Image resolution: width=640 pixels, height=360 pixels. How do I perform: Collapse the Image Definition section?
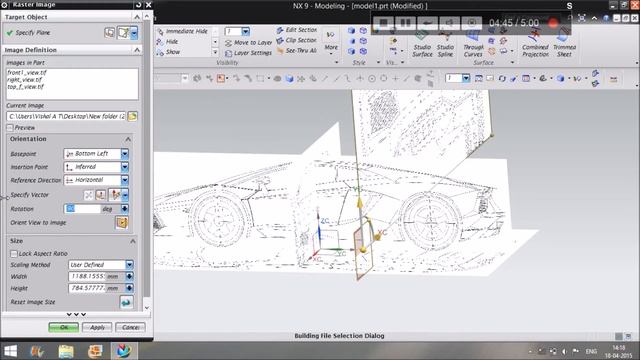[x=137, y=50]
